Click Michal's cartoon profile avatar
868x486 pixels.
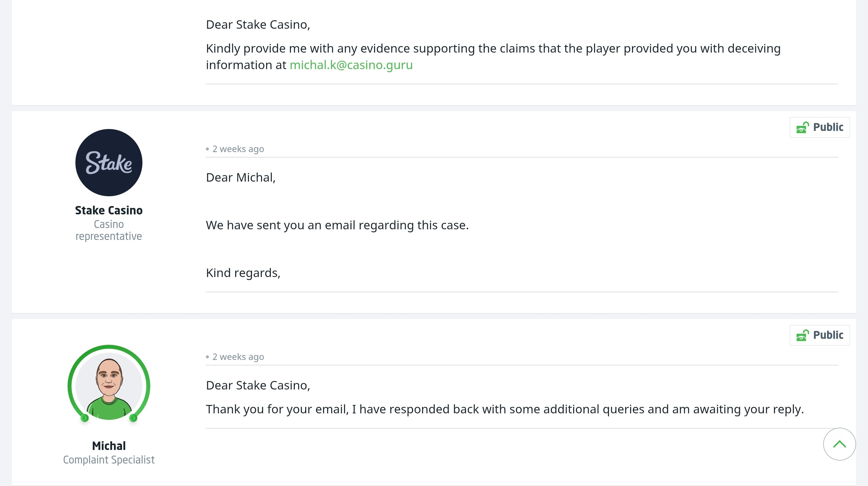coord(109,384)
